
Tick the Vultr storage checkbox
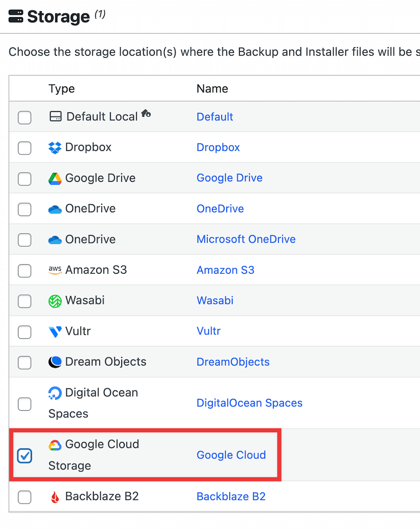click(x=25, y=332)
